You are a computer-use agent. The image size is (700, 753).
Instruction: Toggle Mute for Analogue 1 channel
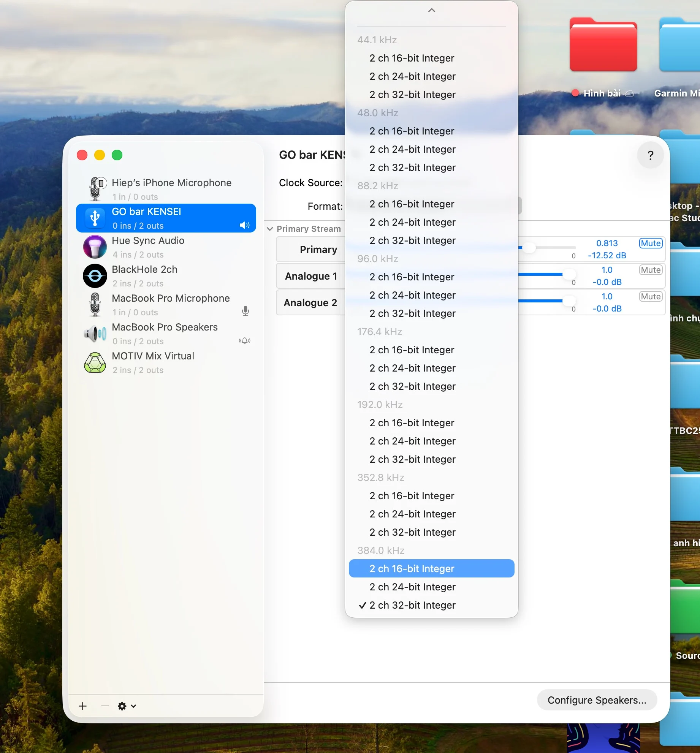651,270
